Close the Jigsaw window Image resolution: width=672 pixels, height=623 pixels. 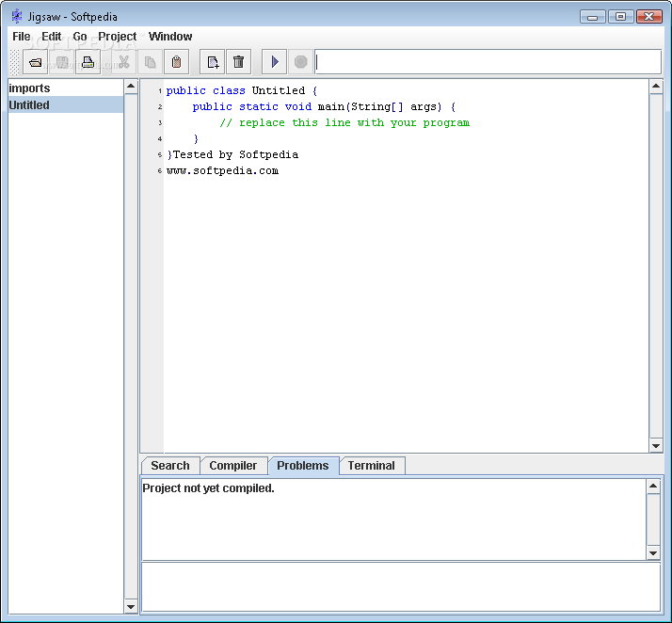coord(649,17)
